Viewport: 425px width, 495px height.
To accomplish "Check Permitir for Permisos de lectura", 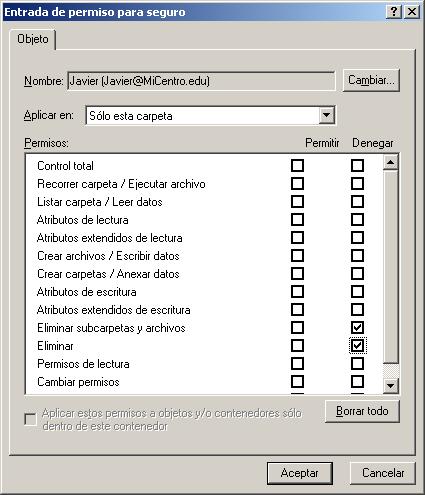I will point(297,364).
